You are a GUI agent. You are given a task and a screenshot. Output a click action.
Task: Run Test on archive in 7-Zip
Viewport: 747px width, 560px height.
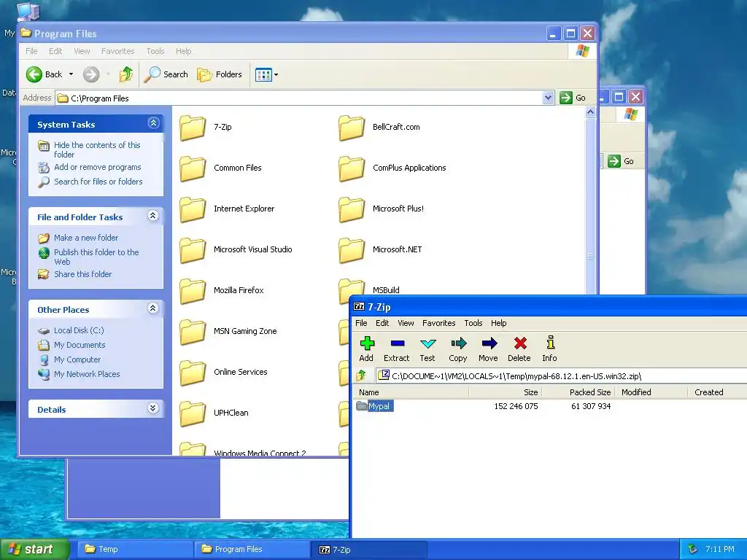427,349
